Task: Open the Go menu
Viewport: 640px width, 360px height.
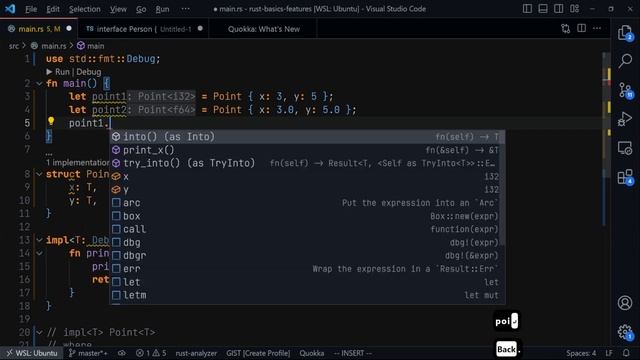Action: point(141,9)
